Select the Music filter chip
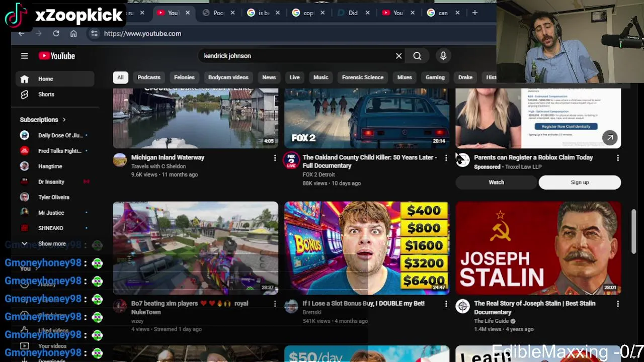This screenshot has height=362, width=644. click(x=320, y=77)
